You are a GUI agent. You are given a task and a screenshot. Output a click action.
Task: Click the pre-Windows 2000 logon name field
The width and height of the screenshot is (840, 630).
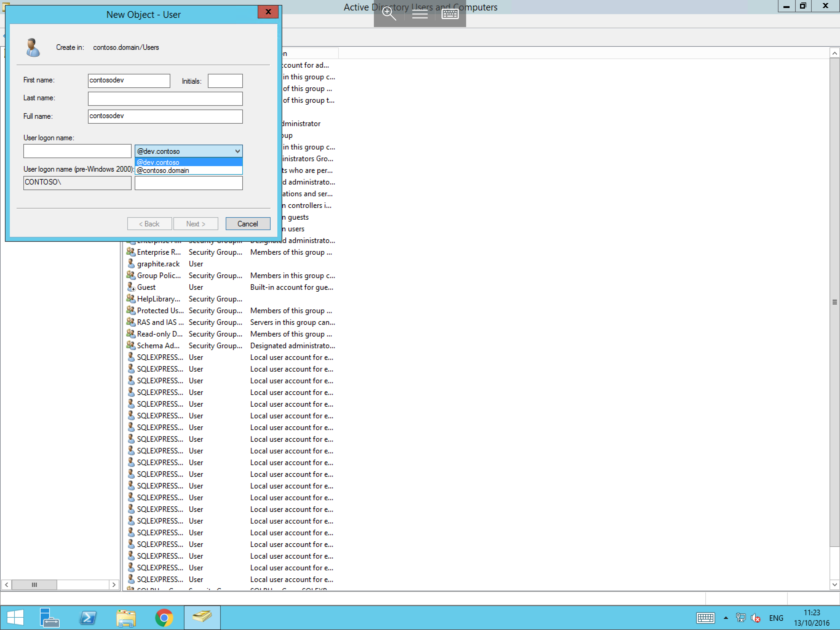[x=188, y=183]
